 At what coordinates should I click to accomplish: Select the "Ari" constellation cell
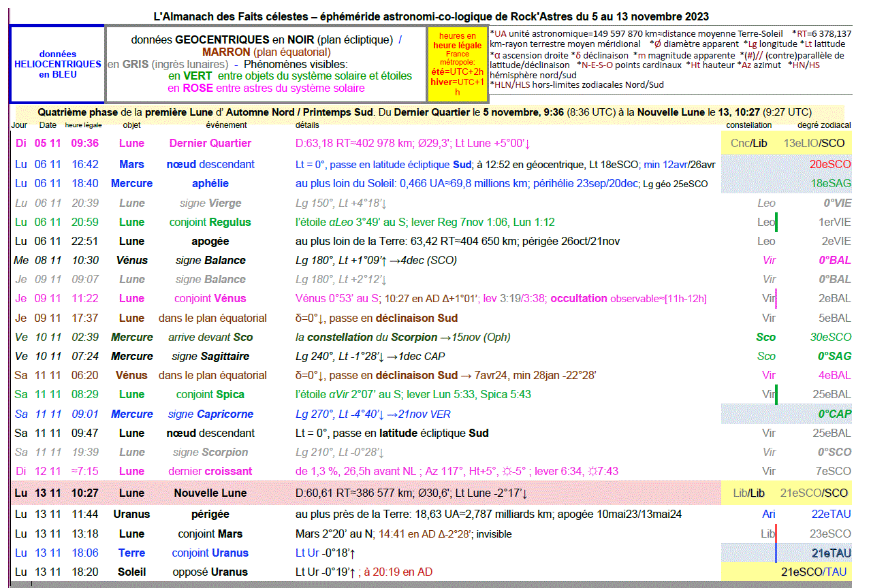pyautogui.click(x=769, y=514)
